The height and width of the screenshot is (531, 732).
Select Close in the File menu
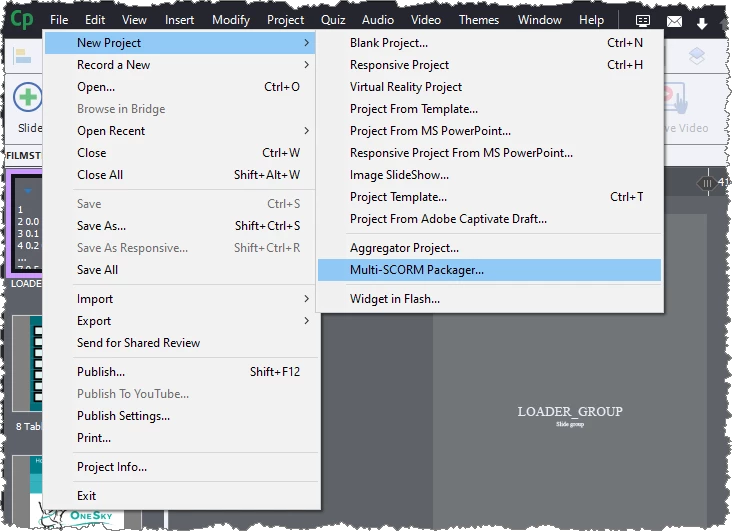pyautogui.click(x=180, y=152)
